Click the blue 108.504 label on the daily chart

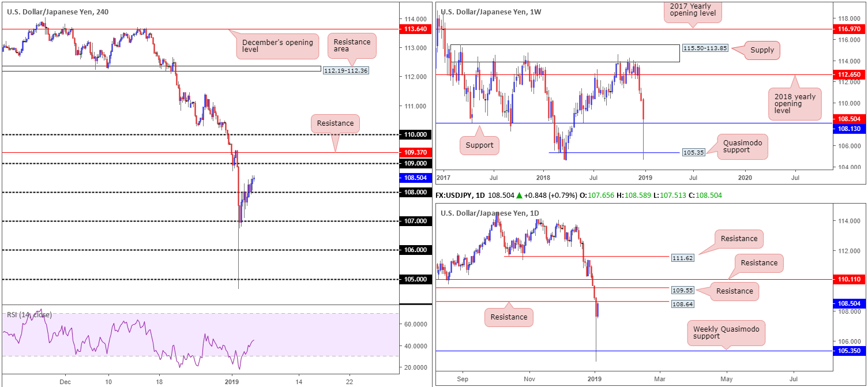[x=850, y=303]
